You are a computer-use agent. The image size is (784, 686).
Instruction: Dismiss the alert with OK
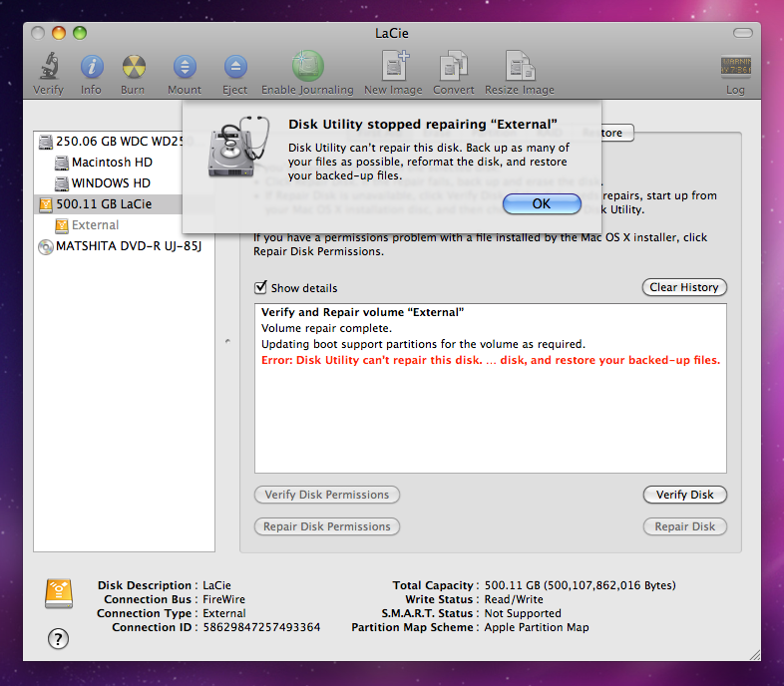[542, 204]
